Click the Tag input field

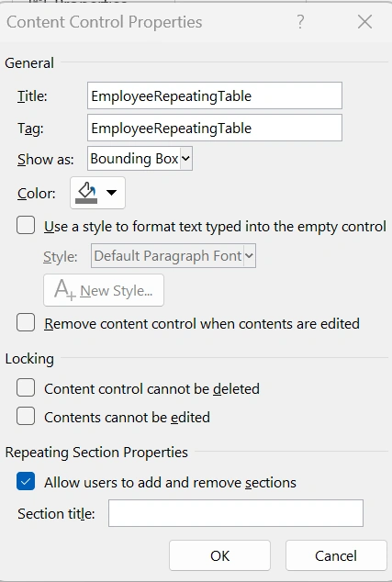tap(215, 128)
